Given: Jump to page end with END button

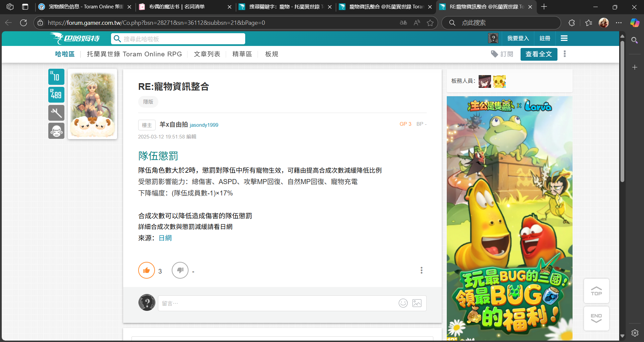Looking at the screenshot, I should (x=596, y=319).
